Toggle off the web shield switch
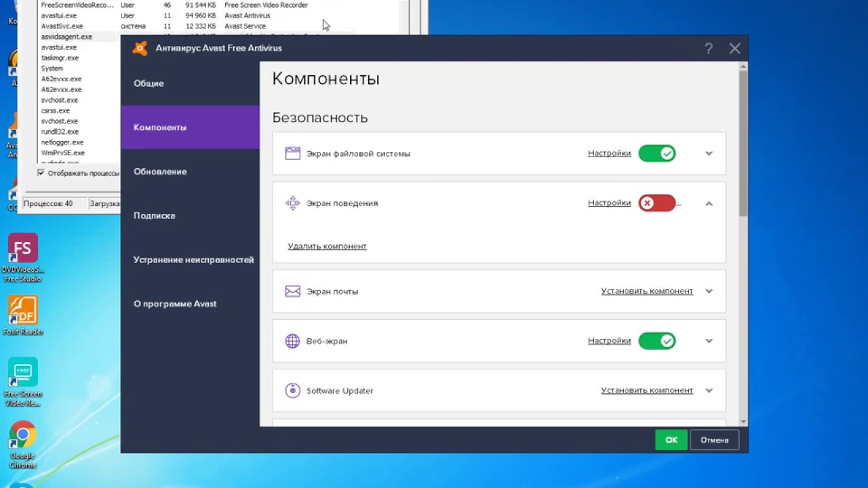 click(656, 341)
